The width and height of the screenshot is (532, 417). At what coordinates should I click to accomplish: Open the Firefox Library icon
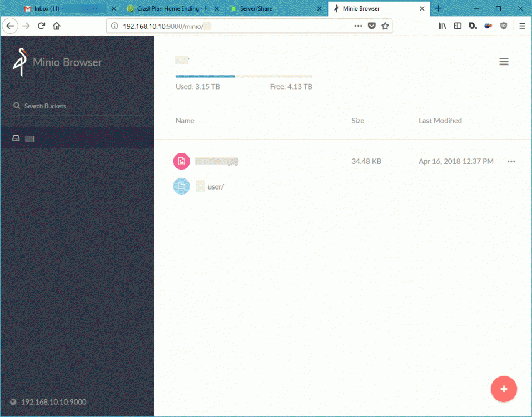point(442,26)
